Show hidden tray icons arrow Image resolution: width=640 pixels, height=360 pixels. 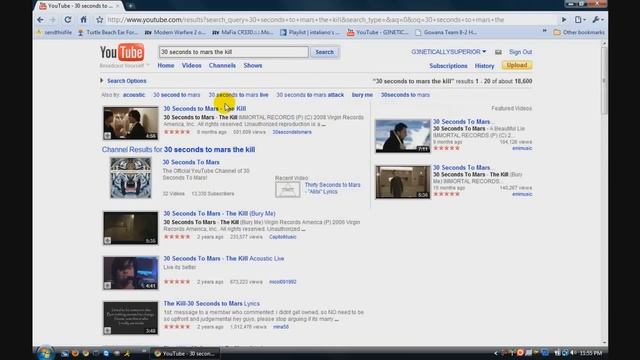click(496, 353)
